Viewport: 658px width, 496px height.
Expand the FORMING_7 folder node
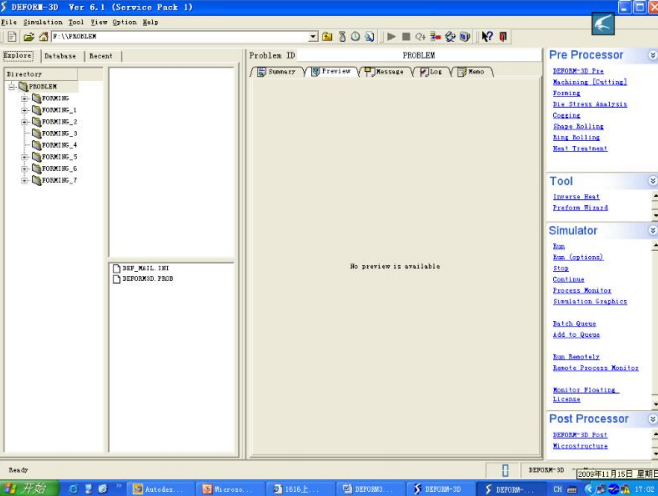click(x=25, y=180)
